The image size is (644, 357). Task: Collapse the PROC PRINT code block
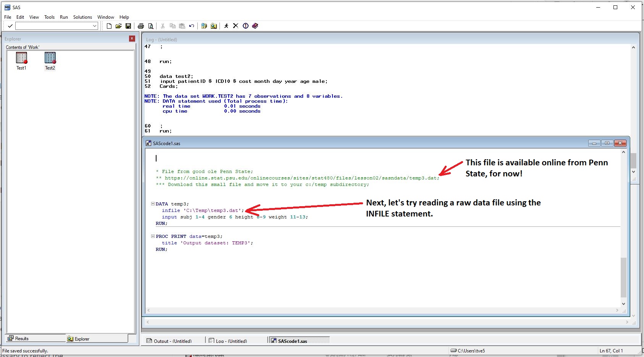tap(153, 236)
